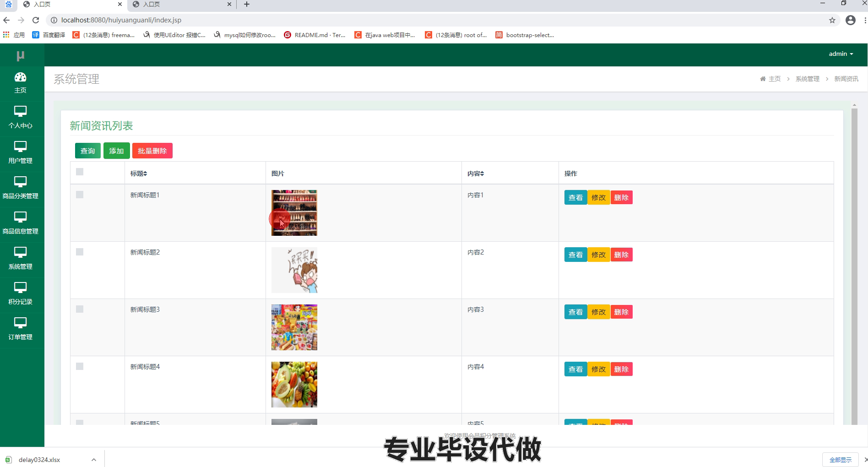This screenshot has height=467, width=868.
Task: Edit 新闻标题1 via 修改
Action: 598,197
